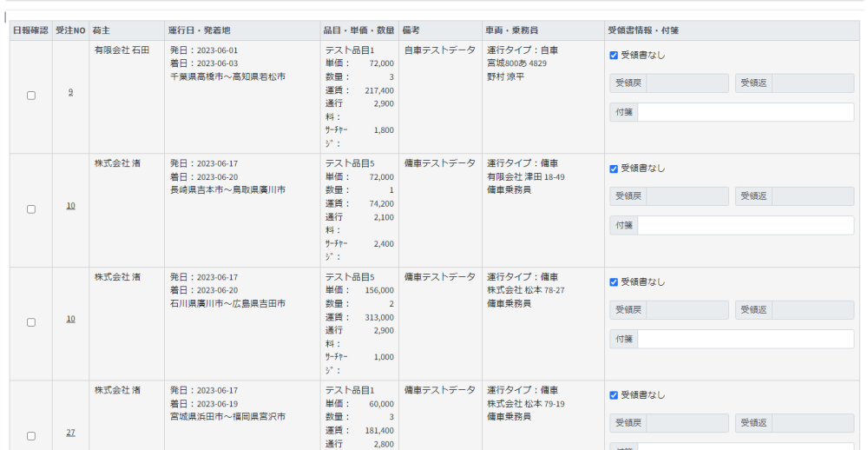Check 日報確認 box for 有限会社 石田 row
This screenshot has width=868, height=450.
coord(31,96)
